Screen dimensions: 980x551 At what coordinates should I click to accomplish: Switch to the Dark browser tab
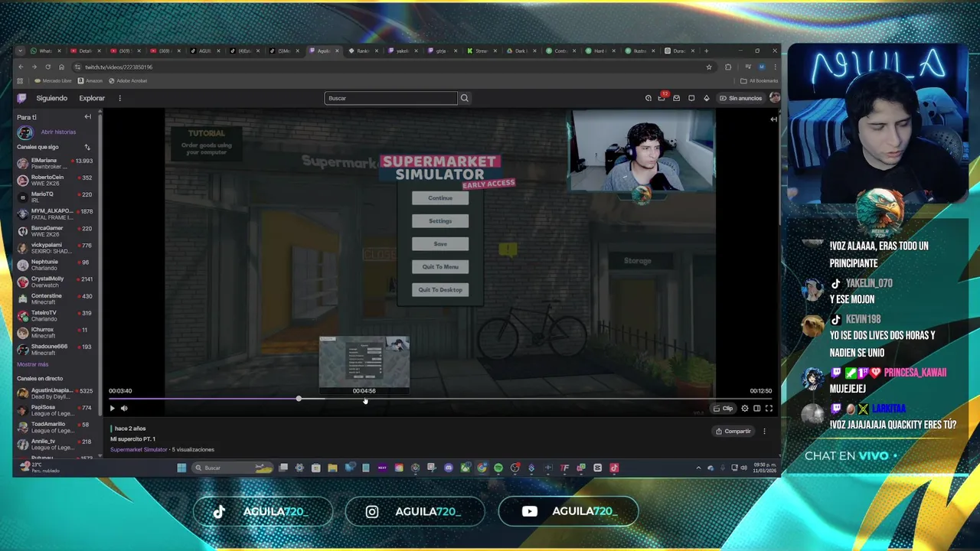point(521,51)
